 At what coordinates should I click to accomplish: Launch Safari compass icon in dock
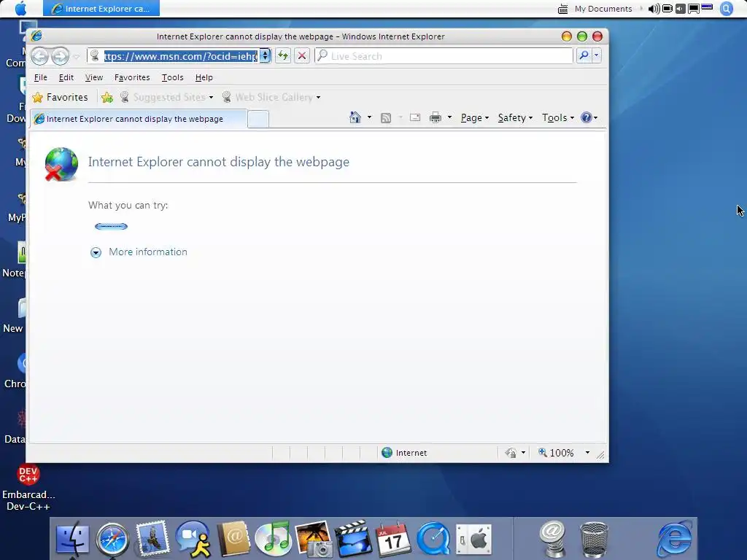[x=112, y=540]
